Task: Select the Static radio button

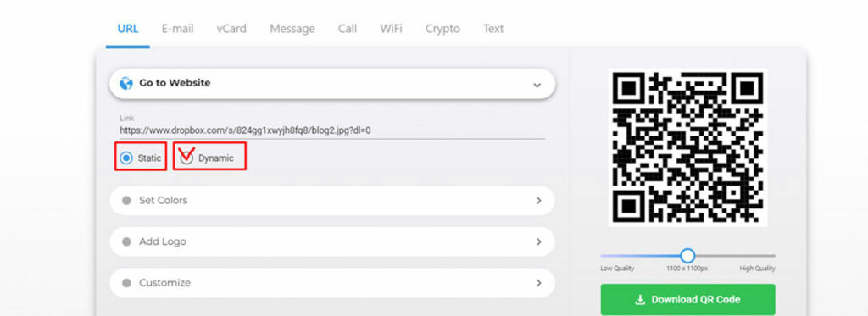Action: (126, 158)
